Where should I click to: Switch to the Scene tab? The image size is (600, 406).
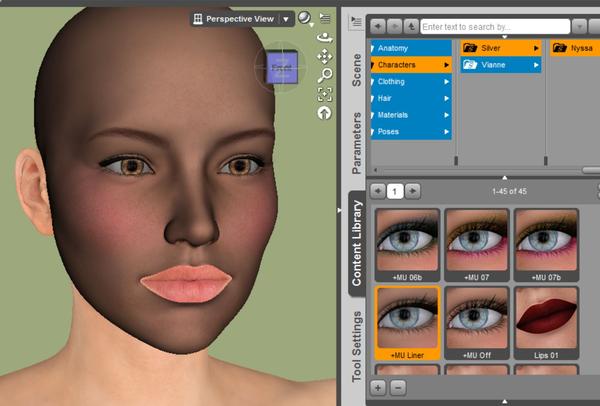tap(356, 70)
